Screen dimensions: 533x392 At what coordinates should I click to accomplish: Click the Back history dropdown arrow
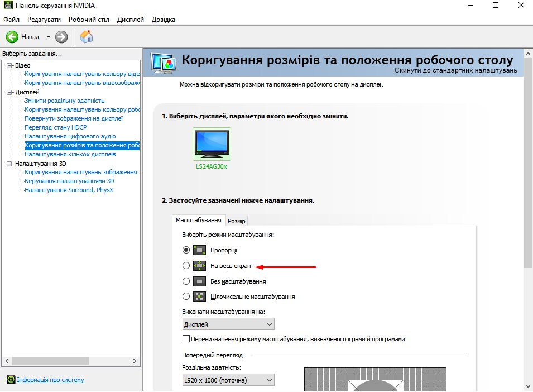pos(49,37)
